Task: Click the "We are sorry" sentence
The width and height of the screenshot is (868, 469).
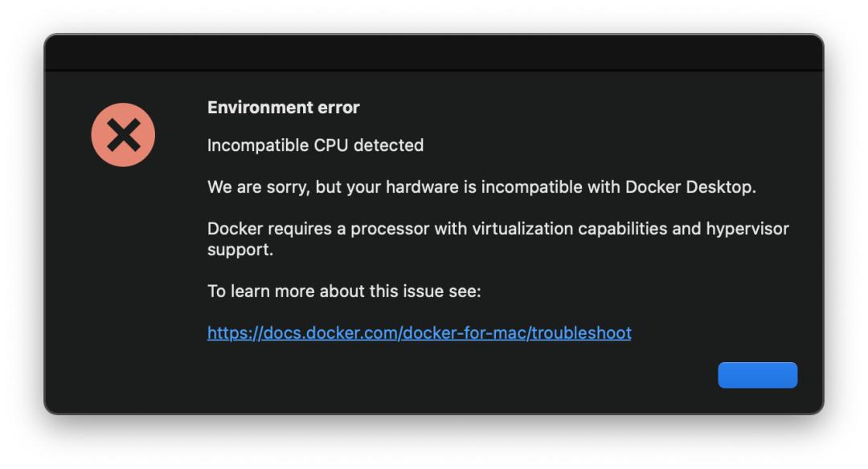Action: pos(481,187)
